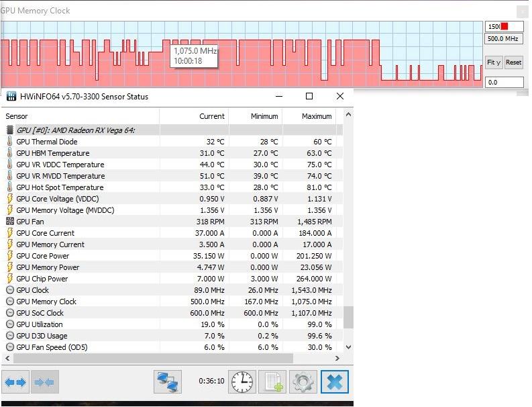Click the HWiNFO64 title bar app icon

pos(11,97)
